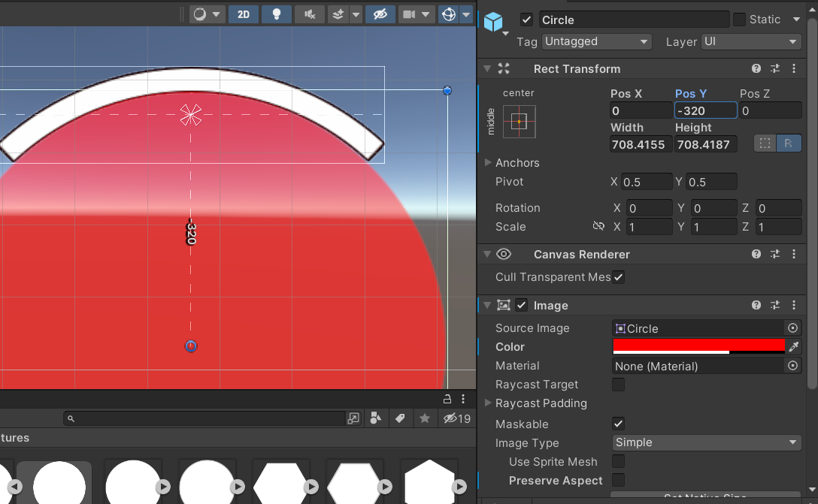Open the Tag Untagged dropdown
The width and height of the screenshot is (818, 504).
(597, 42)
